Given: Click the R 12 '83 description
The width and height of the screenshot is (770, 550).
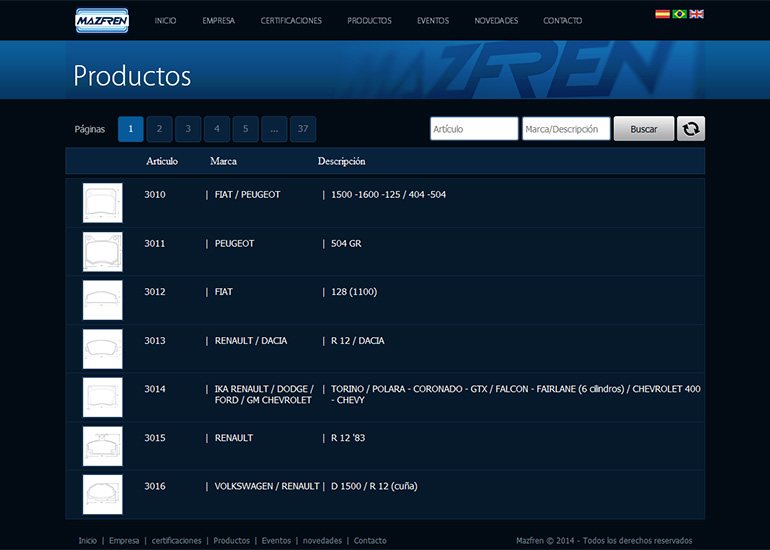Looking at the screenshot, I should pyautogui.click(x=348, y=438).
